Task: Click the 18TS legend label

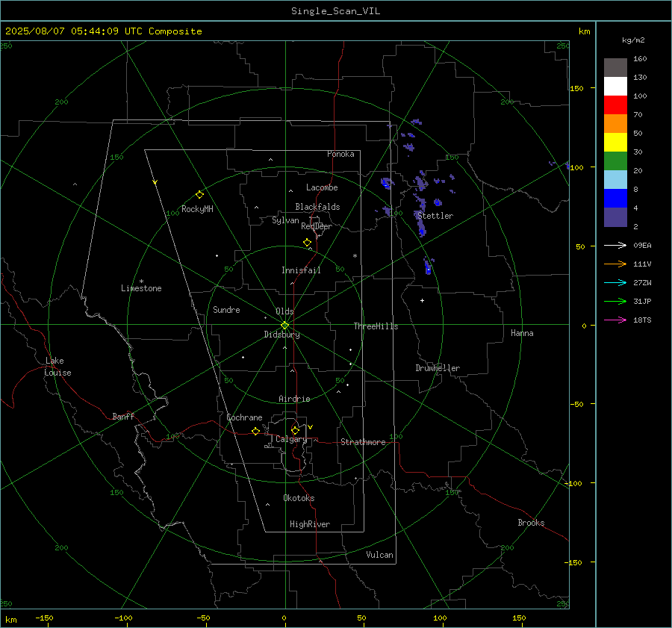Action: [x=642, y=320]
